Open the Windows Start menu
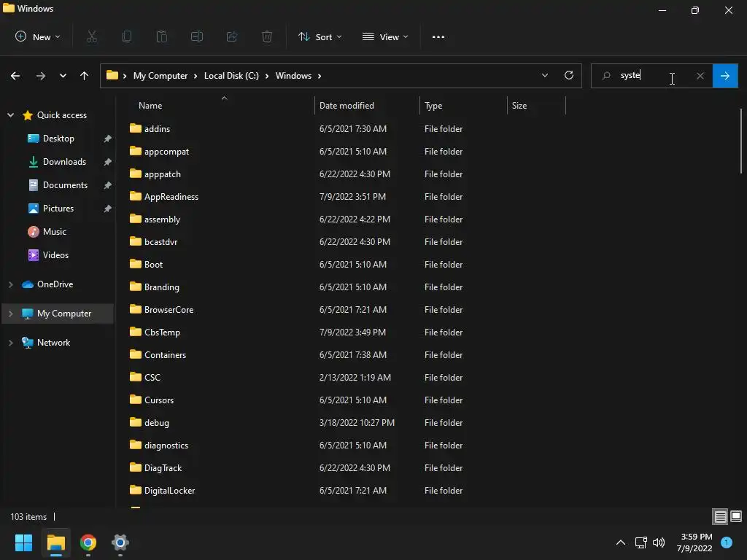The height and width of the screenshot is (560, 747). pyautogui.click(x=23, y=542)
